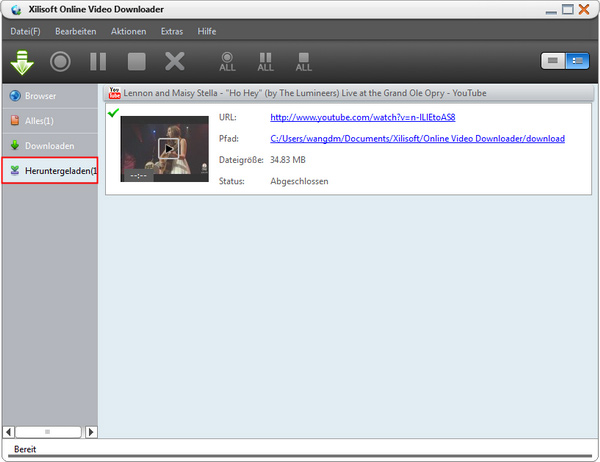Select Browser in the sidebar
600x462 pixels.
click(x=50, y=96)
